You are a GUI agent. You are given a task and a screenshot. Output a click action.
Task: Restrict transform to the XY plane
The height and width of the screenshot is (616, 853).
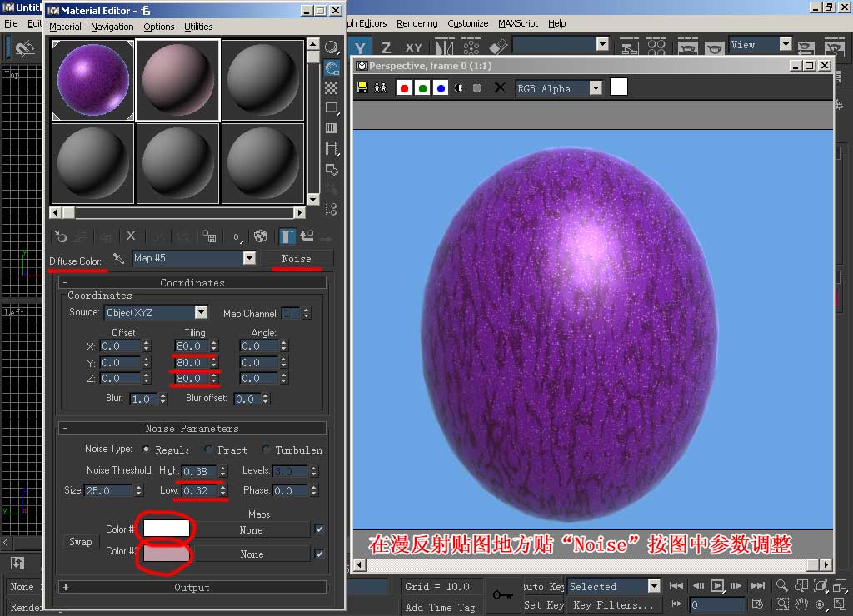point(413,47)
